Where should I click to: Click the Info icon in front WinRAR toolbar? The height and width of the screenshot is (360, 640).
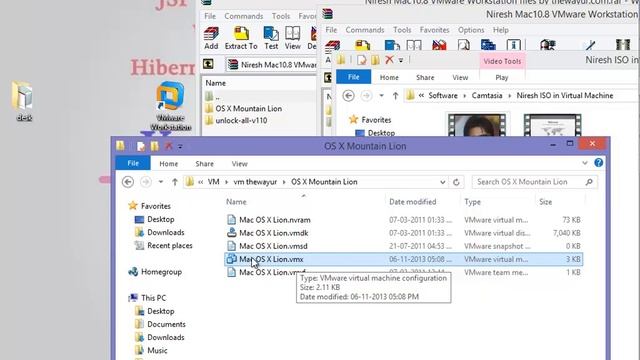513,45
